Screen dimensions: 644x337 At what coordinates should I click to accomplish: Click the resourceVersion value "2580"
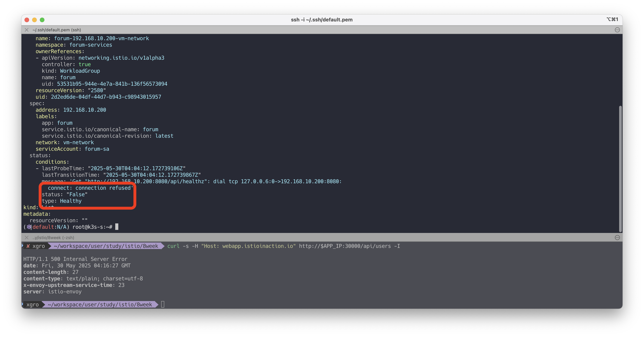click(97, 90)
